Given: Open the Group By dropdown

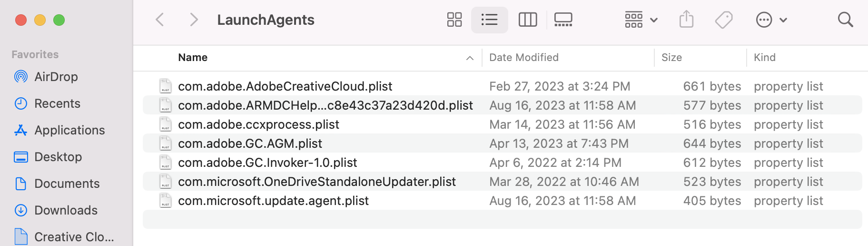Looking at the screenshot, I should [641, 20].
